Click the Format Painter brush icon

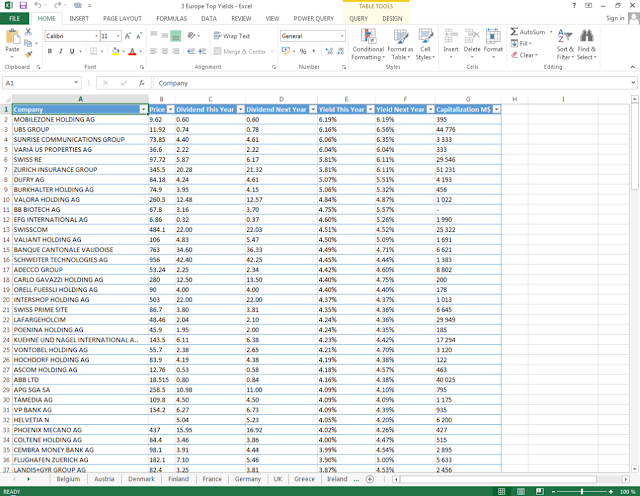tap(28, 54)
